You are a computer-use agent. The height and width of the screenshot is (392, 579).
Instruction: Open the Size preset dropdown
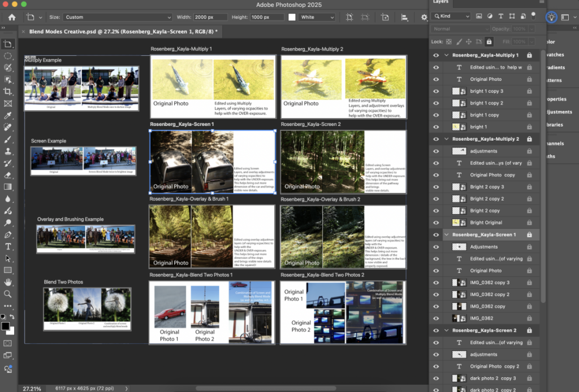click(118, 17)
